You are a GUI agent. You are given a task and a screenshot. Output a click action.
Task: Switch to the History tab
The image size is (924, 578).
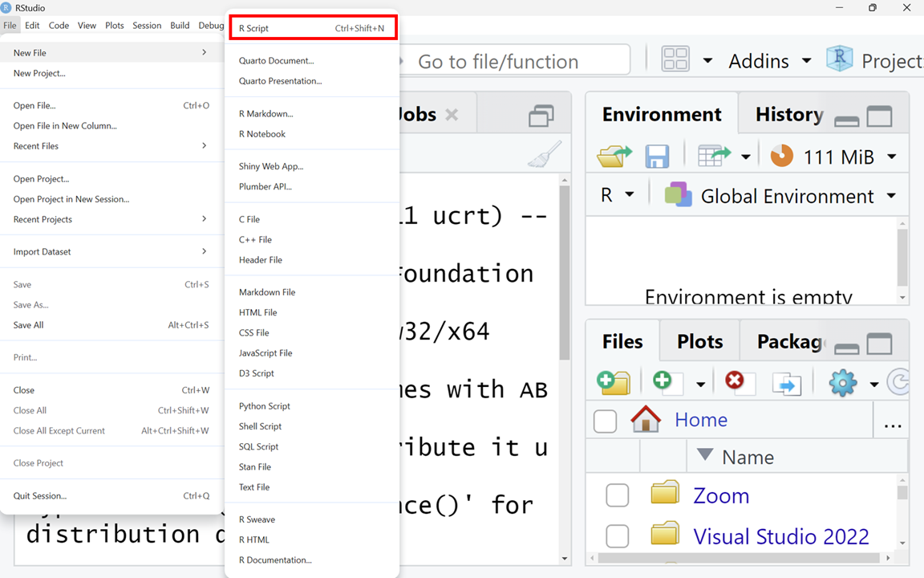[788, 115]
